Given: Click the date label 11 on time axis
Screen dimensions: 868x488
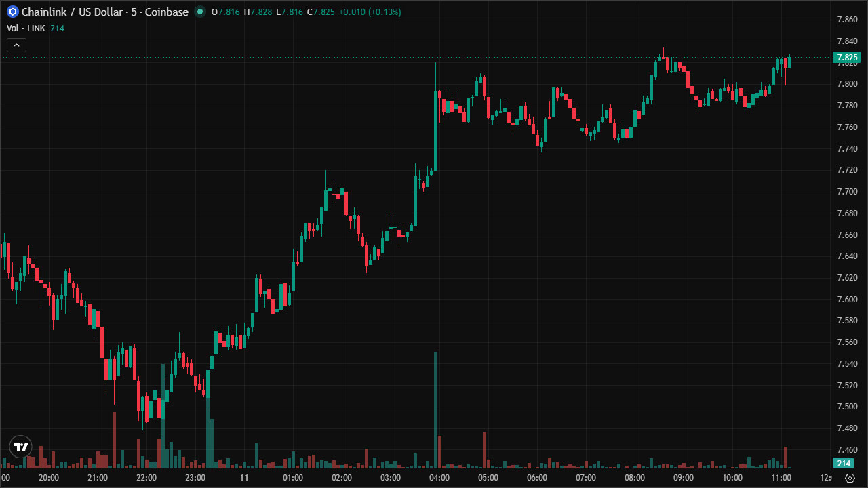Looking at the screenshot, I should [244, 478].
